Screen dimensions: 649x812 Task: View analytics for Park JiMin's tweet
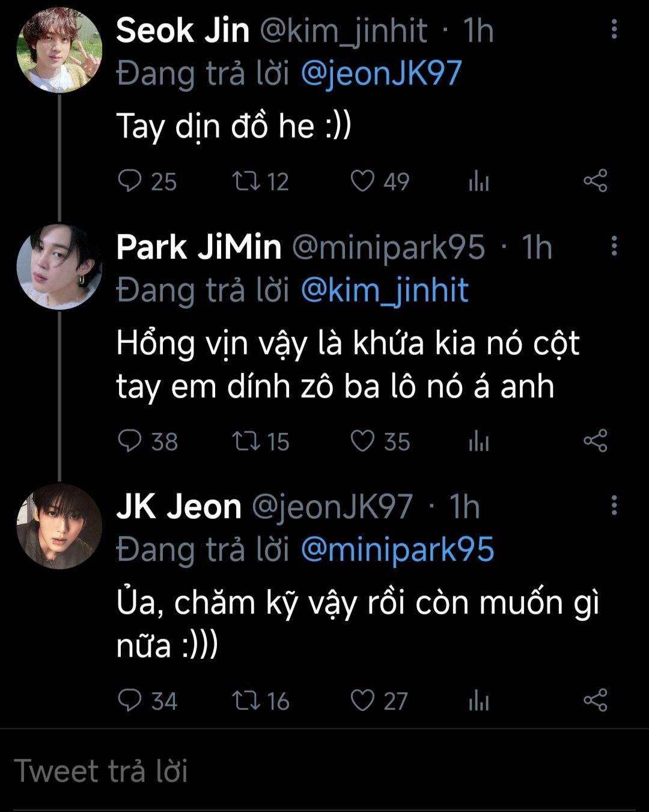pos(479,441)
